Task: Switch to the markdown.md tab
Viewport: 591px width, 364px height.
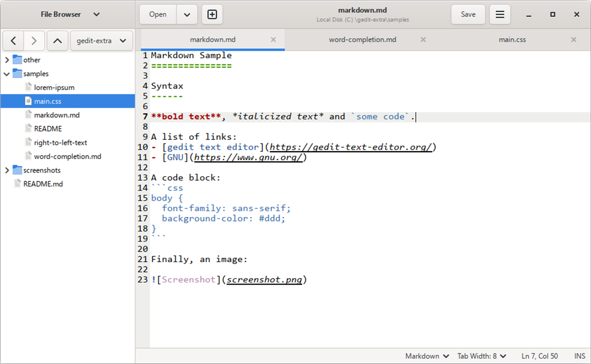Action: click(x=213, y=40)
